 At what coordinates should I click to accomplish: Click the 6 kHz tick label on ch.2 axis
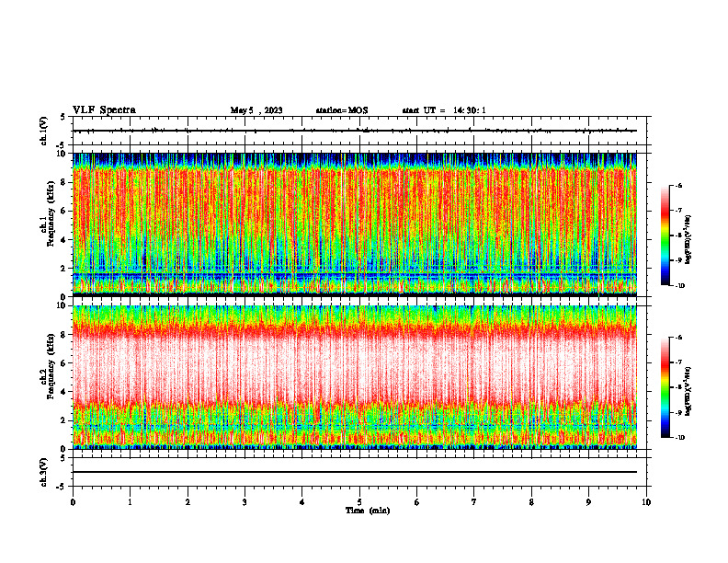[x=64, y=363]
